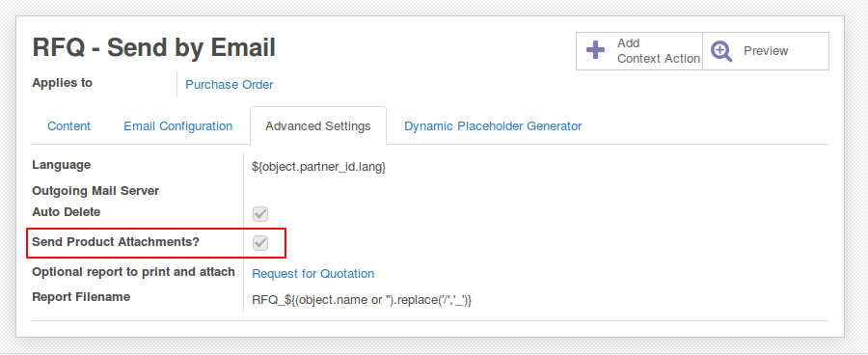Image resolution: width=868 pixels, height=355 pixels.
Task: Toggle the Send Product Attachments checkbox
Action: tap(260, 243)
